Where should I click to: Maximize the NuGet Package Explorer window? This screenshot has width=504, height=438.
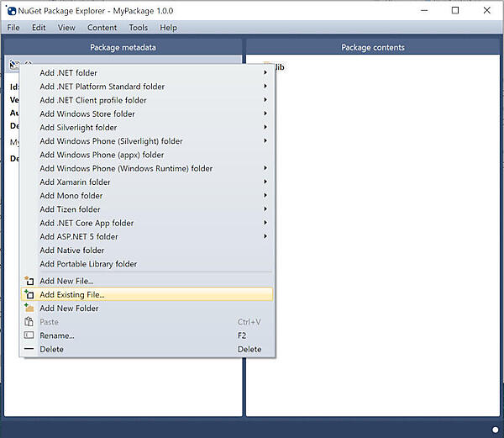point(454,10)
